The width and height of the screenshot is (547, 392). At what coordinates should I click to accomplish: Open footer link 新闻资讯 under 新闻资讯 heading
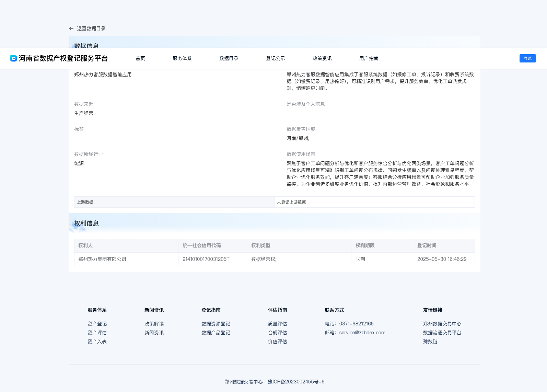click(x=154, y=333)
